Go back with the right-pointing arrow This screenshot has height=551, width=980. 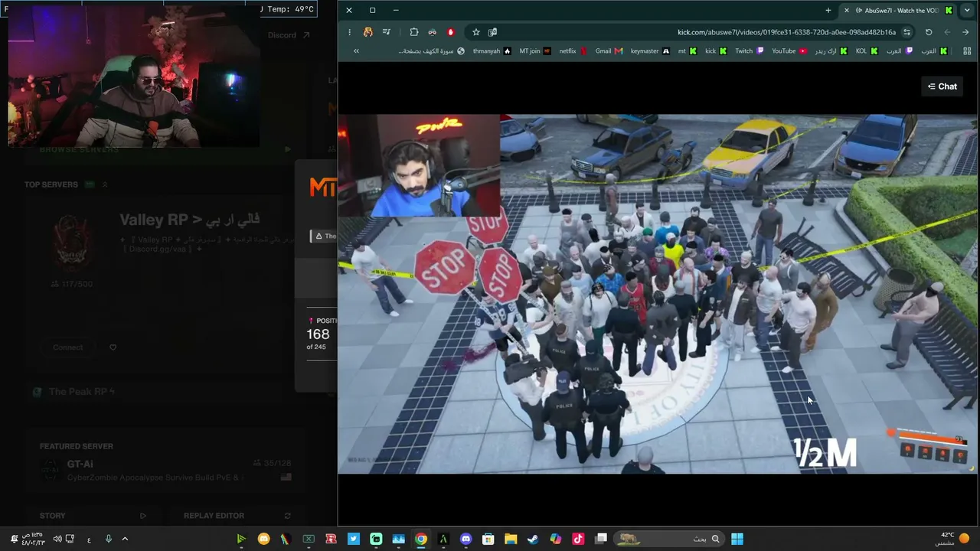965,32
